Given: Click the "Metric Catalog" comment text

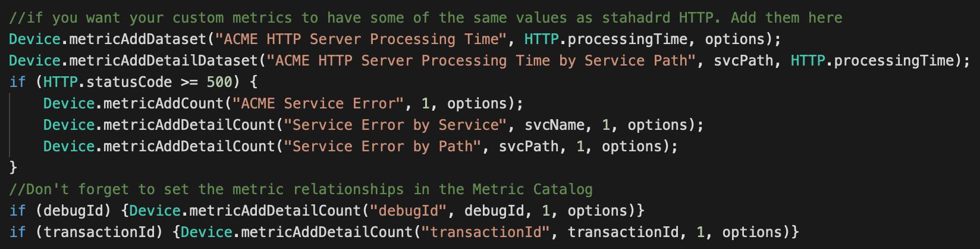Looking at the screenshot, I should point(533,189).
